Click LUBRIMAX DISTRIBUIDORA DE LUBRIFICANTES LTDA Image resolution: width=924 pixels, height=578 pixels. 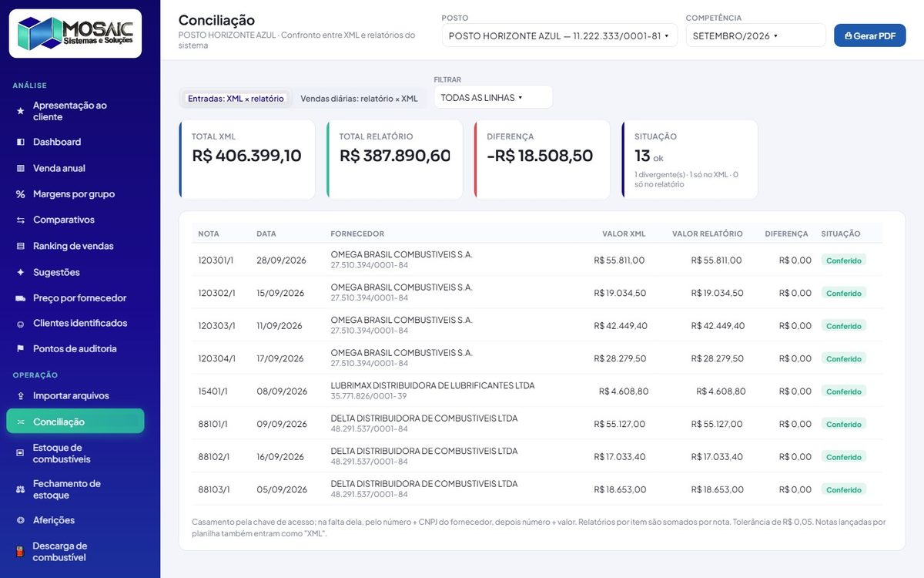coord(433,385)
